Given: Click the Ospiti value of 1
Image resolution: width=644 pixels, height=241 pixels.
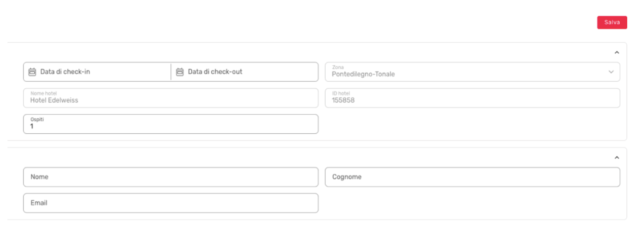Looking at the screenshot, I should coord(32,127).
